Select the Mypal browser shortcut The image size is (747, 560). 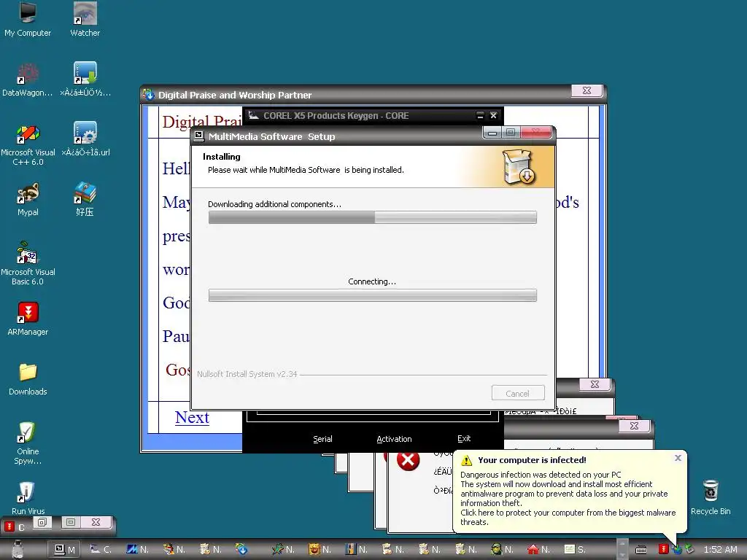point(28,198)
